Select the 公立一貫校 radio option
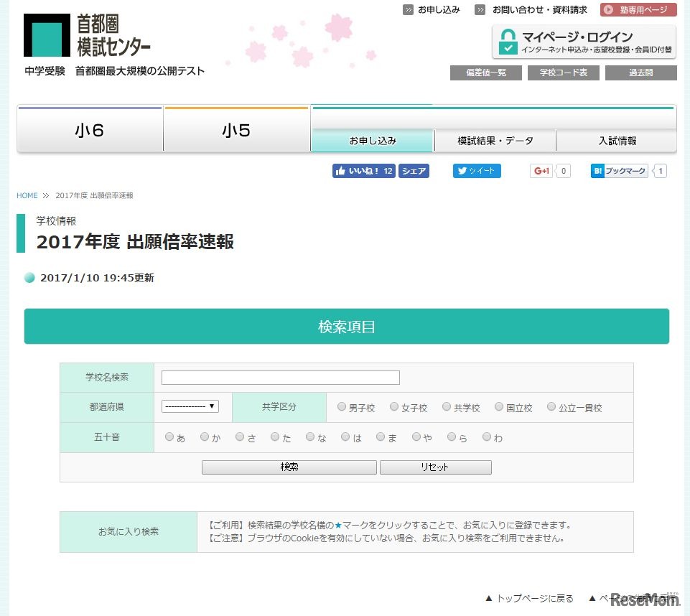This screenshot has width=690, height=616. point(551,407)
